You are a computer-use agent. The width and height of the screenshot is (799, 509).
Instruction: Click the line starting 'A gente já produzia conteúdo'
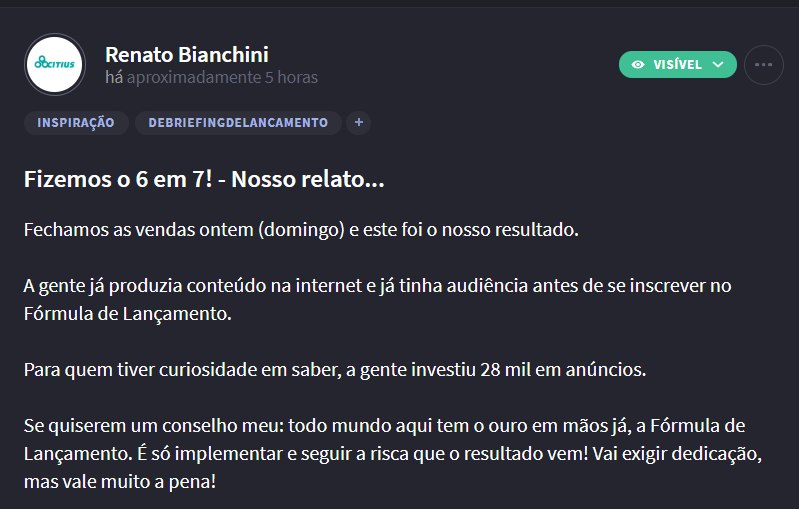[378, 286]
